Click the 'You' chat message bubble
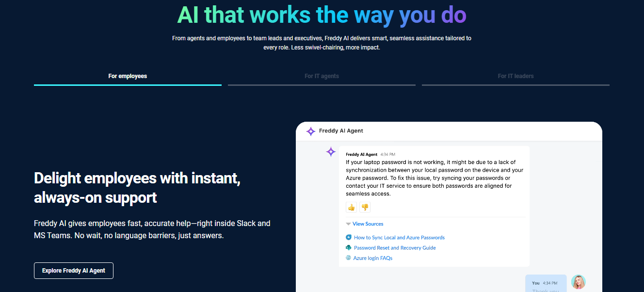644x292 pixels. pyautogui.click(x=546, y=283)
